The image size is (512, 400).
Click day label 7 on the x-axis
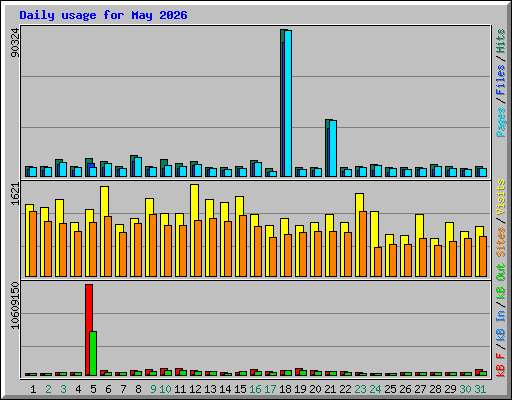(x=123, y=389)
